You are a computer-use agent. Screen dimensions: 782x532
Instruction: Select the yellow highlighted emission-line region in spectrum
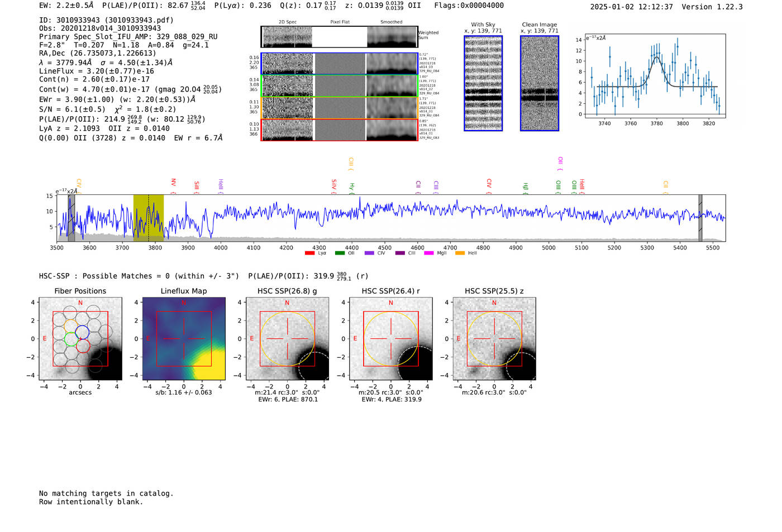click(x=149, y=218)
